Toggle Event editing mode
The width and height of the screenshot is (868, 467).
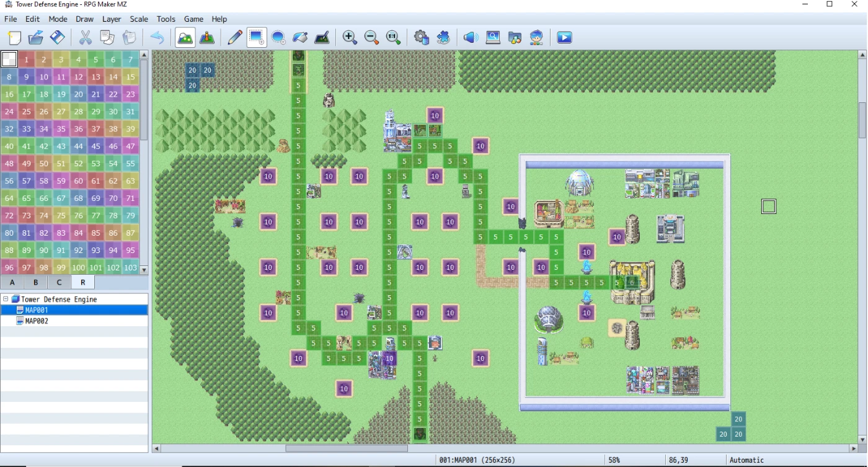(x=207, y=38)
